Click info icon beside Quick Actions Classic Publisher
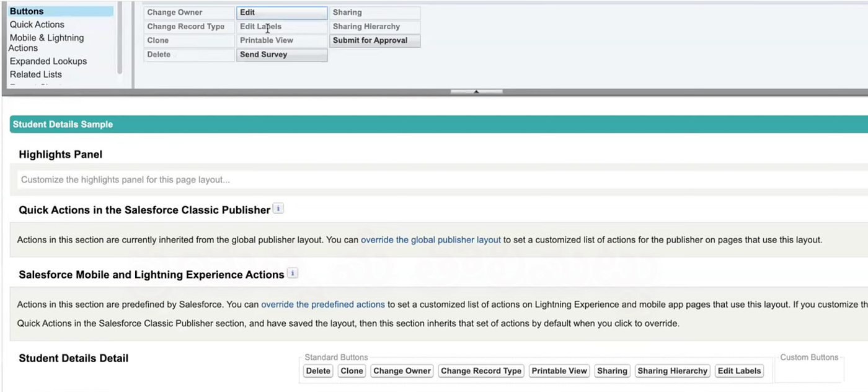Screen dimensions: 868x392 (x=278, y=209)
